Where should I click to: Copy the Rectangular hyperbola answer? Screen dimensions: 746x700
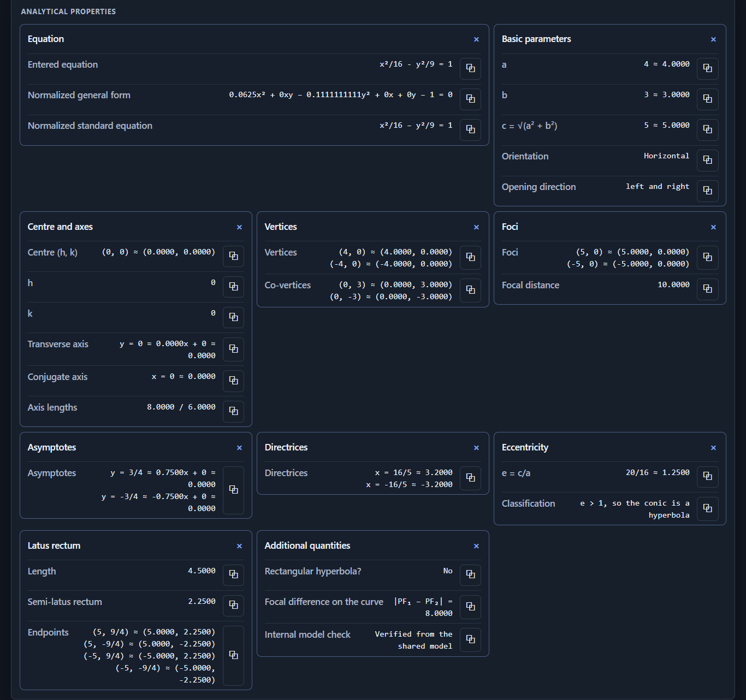point(470,576)
